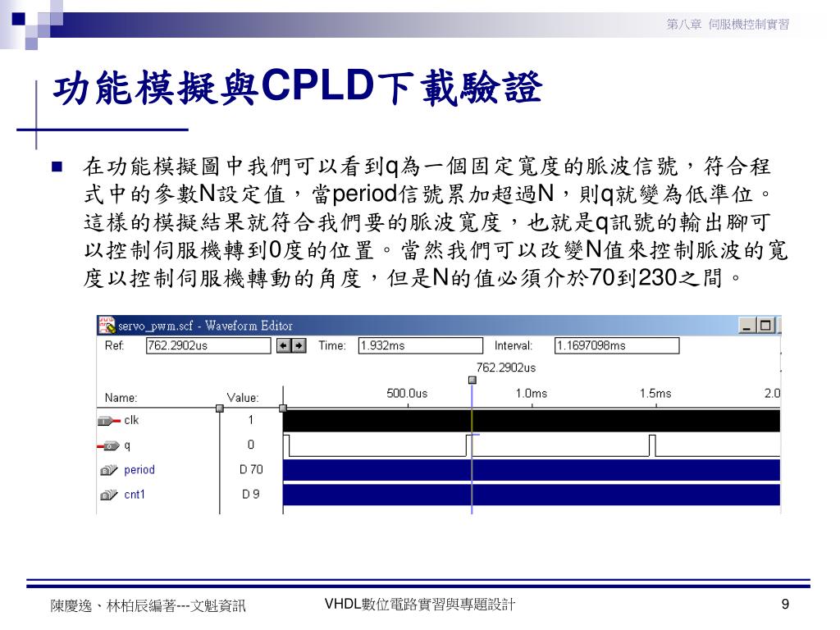
Task: Click the q signal name
Action: click(127, 445)
